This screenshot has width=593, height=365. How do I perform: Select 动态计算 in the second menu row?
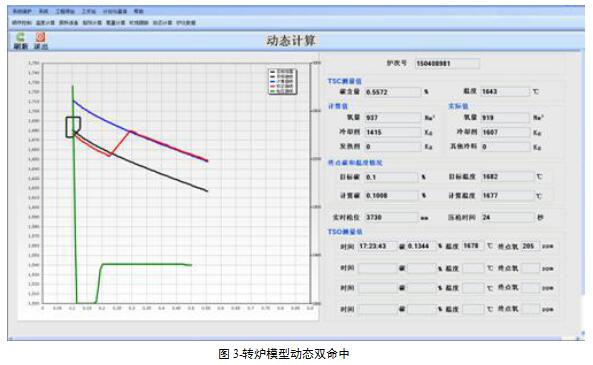tap(162, 23)
